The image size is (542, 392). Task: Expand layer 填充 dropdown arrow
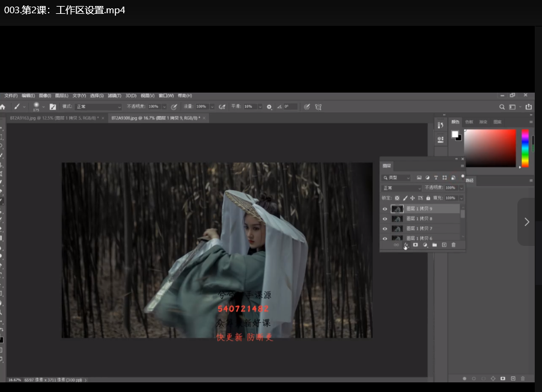(x=461, y=198)
